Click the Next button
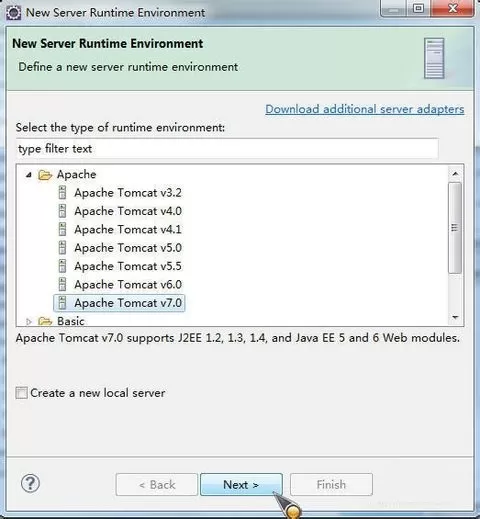Viewport: 480px width, 519px height. (241, 484)
